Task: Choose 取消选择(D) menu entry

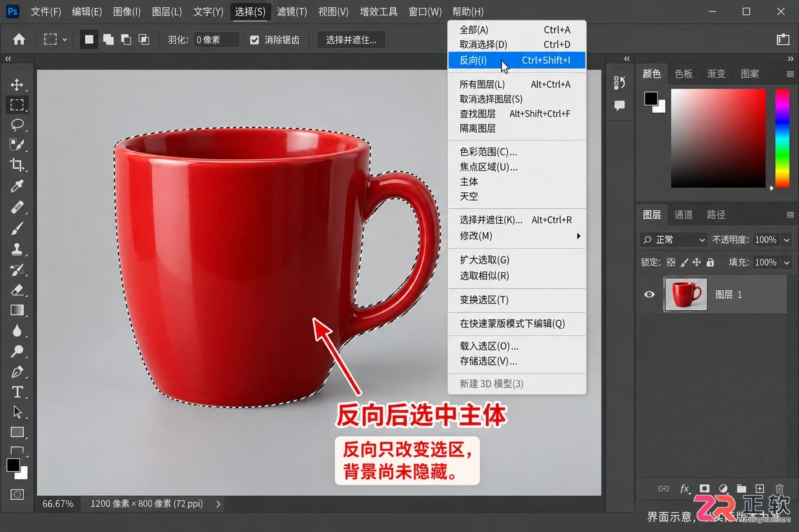Action: [517, 44]
